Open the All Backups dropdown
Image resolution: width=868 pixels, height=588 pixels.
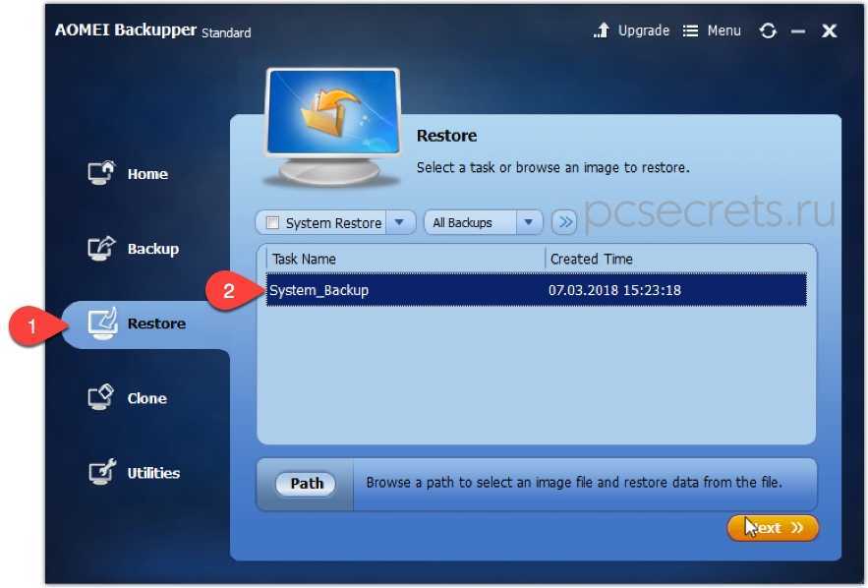(x=483, y=222)
